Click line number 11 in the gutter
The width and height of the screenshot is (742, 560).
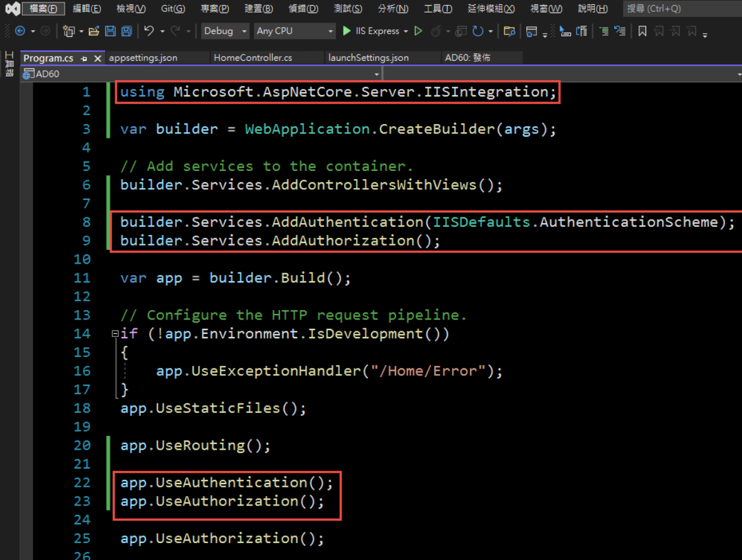82,277
